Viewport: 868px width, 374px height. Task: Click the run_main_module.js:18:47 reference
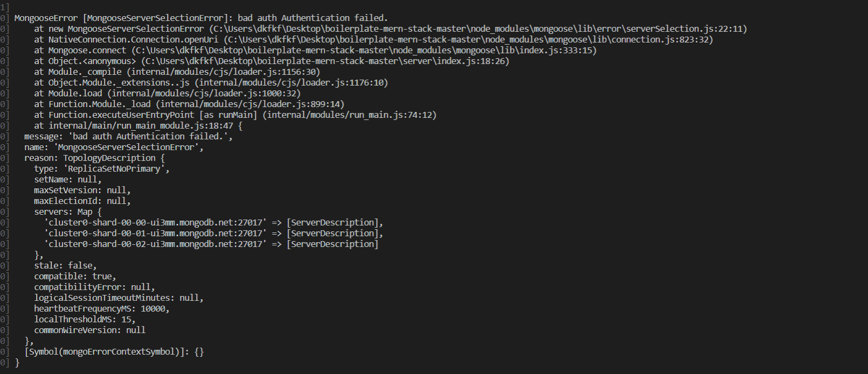(141, 126)
